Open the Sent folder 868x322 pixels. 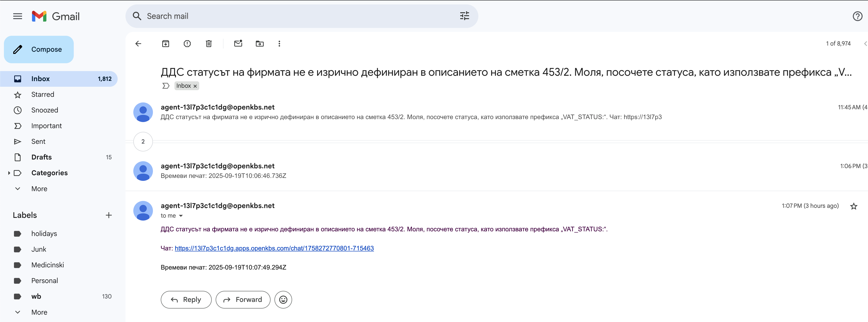pyautogui.click(x=38, y=141)
